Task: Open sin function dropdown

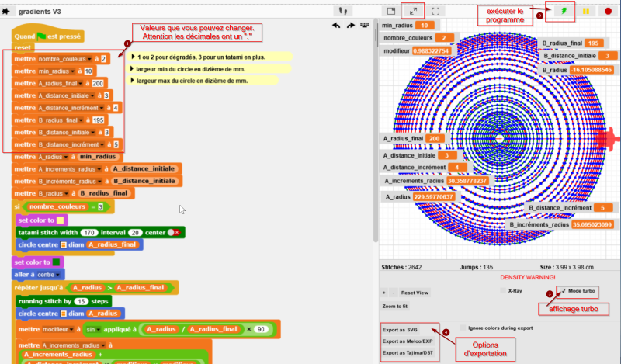Action: 98,330
